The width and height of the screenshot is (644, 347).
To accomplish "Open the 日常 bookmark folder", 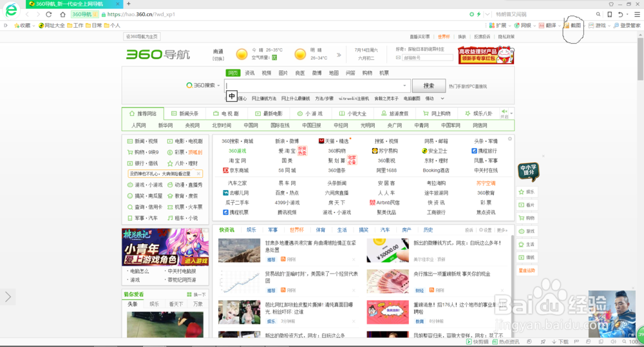I will (93, 26).
